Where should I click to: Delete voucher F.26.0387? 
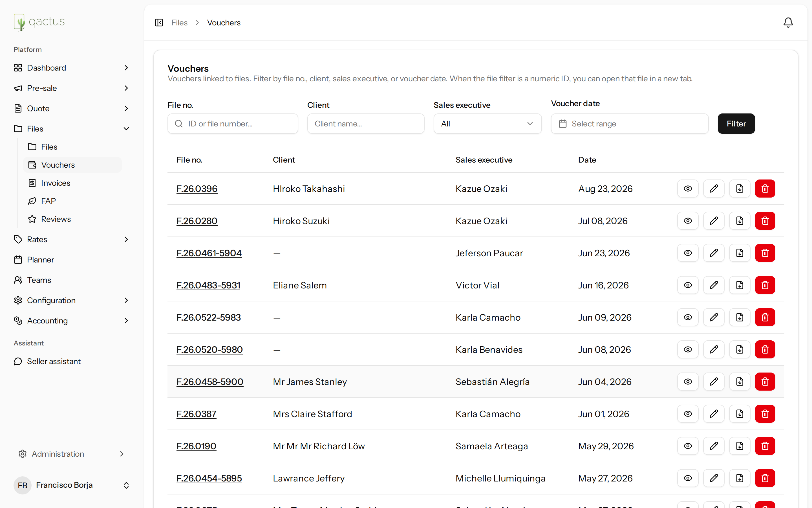pos(765,414)
